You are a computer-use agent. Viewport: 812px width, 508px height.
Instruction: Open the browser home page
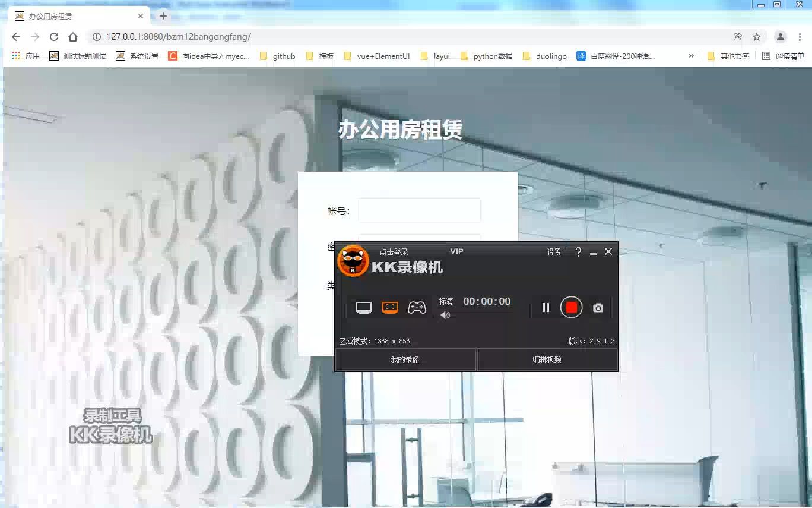(73, 37)
